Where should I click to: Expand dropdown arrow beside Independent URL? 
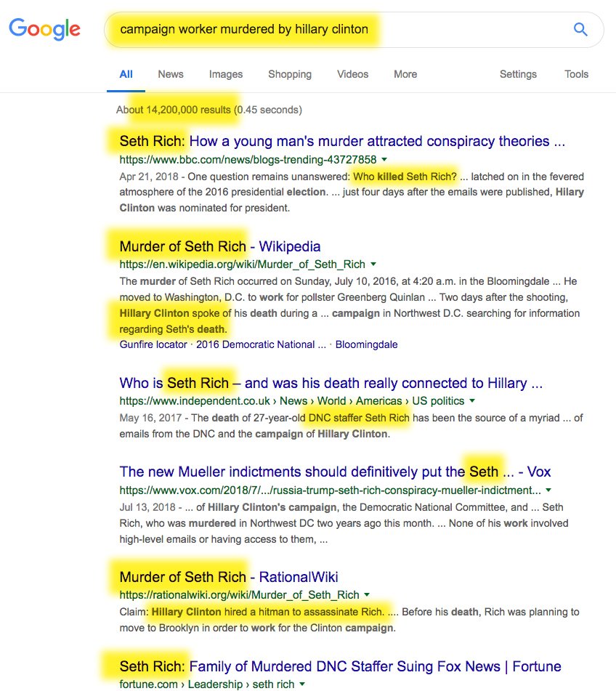472,400
